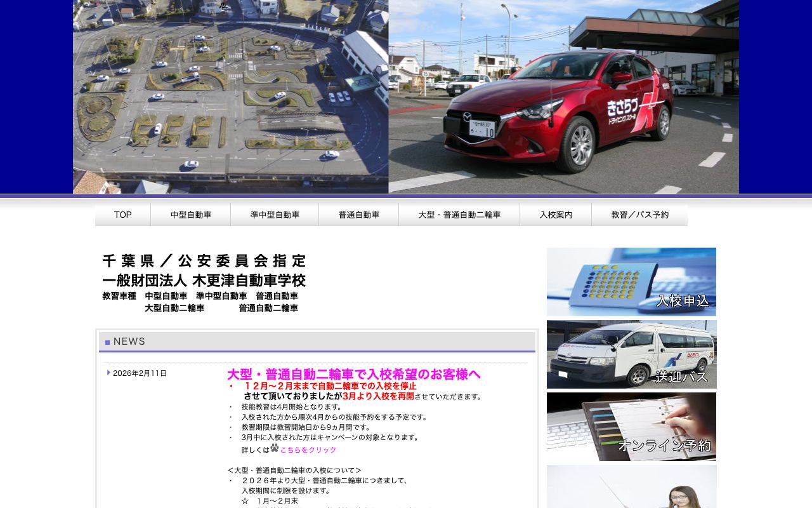Click the purple square bullet next to NEWS
Screen dimensions: 812x508
[107, 342]
